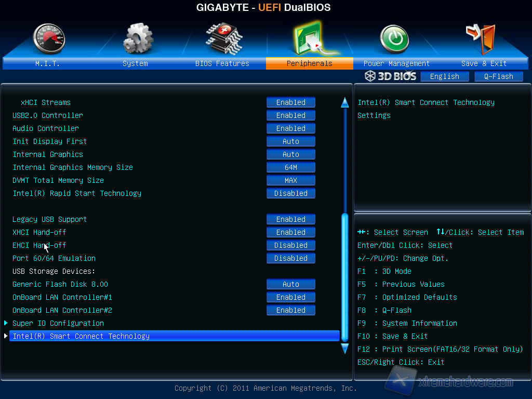Viewport: 532px width, 399px height.
Task: Click the vertical scrollbar thumb
Action: pos(344,275)
